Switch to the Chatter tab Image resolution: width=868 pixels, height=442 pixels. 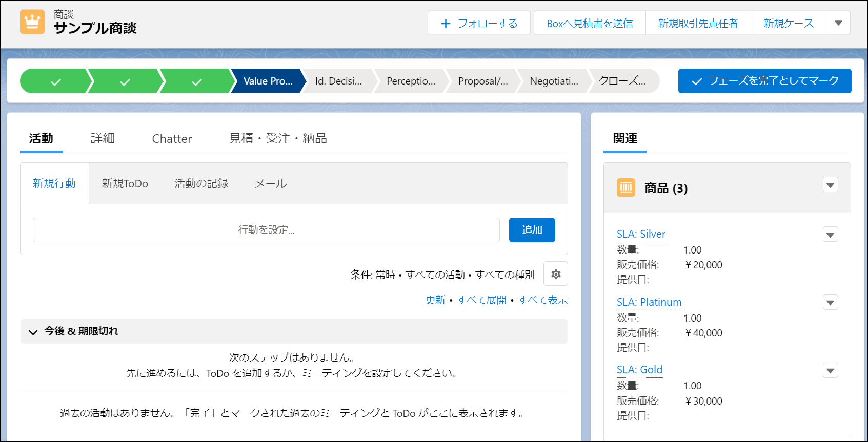(x=172, y=138)
